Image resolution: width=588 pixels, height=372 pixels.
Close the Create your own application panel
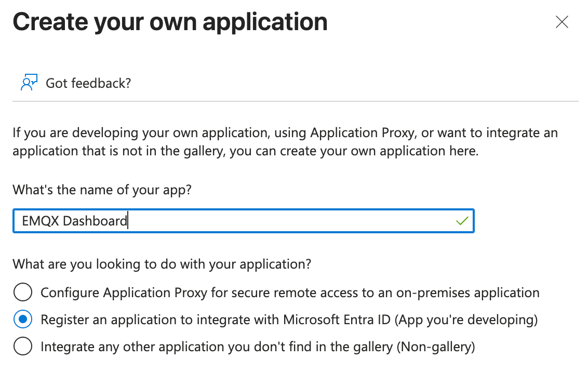(x=562, y=22)
